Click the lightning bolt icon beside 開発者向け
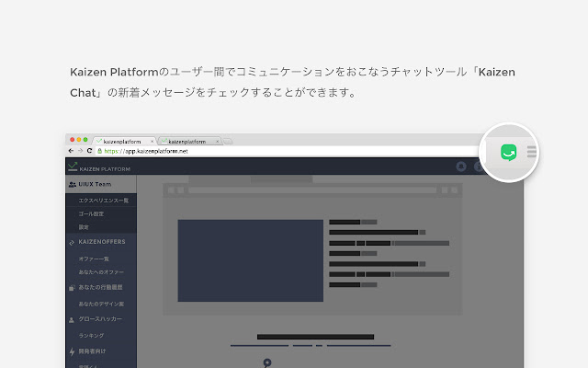 [x=72, y=351]
